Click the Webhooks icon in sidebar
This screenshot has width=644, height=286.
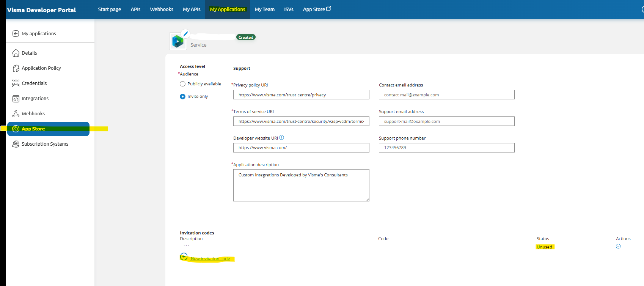16,113
